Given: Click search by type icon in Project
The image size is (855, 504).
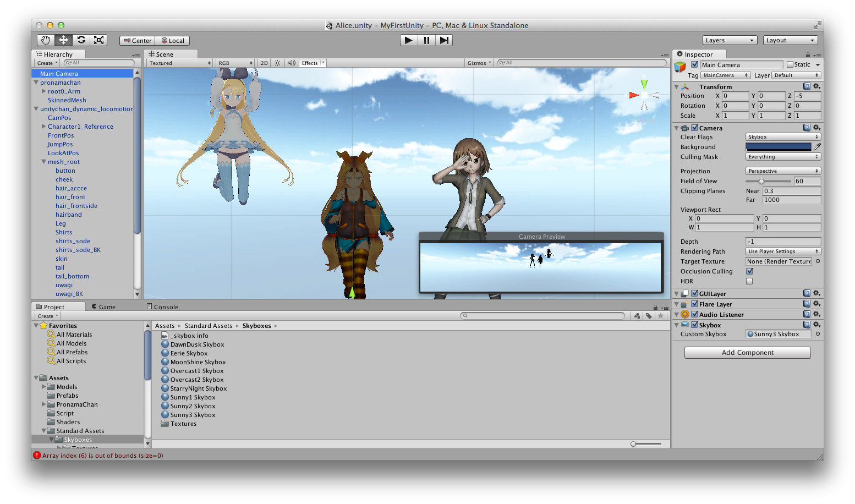Looking at the screenshot, I should [637, 316].
